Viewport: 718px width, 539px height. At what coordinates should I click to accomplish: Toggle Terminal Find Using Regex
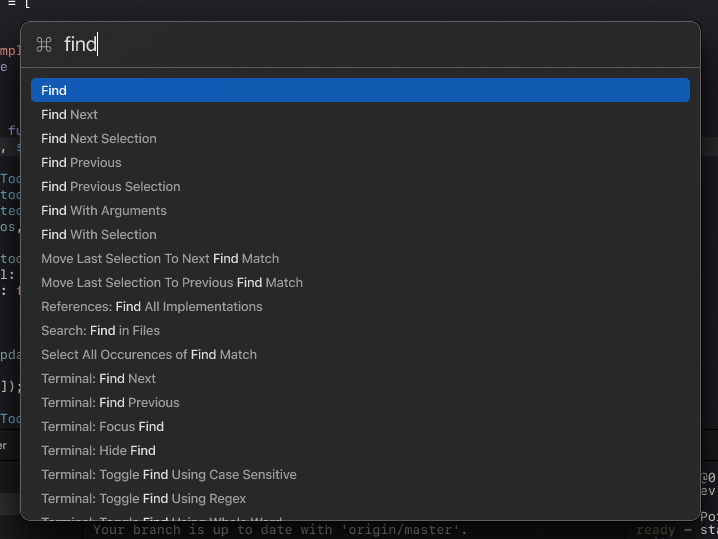[360, 499]
